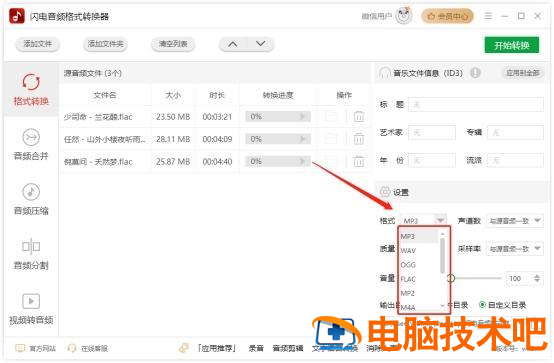Click the 设置 gear icon

pyautogui.click(x=385, y=192)
